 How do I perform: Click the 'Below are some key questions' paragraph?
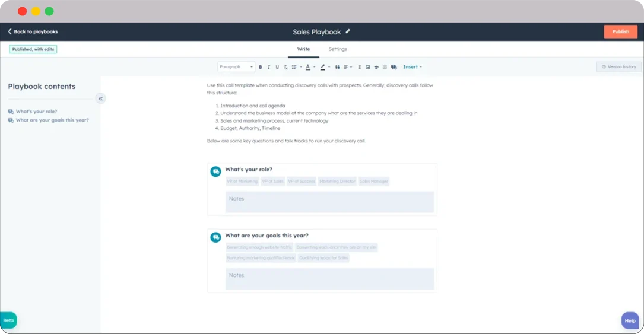pos(286,141)
